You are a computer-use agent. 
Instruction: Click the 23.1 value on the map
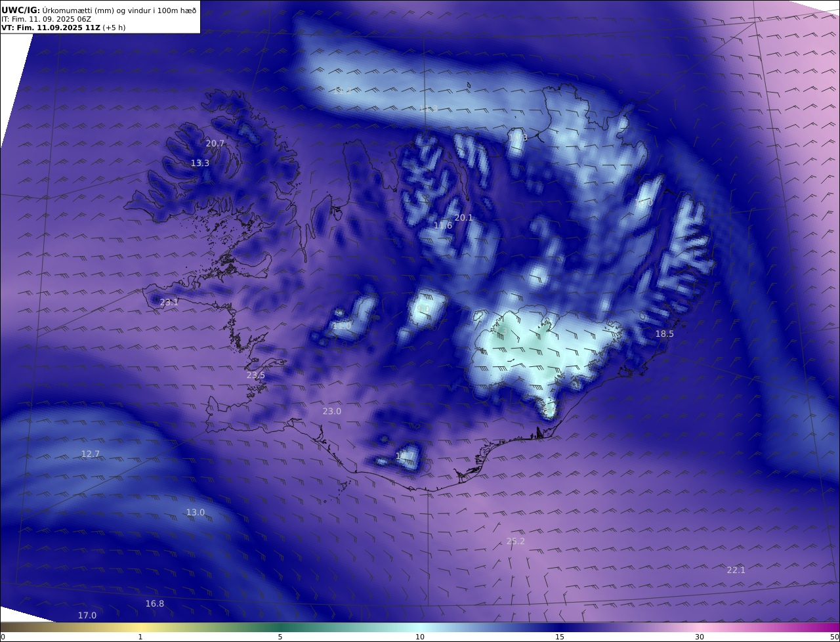pos(169,302)
